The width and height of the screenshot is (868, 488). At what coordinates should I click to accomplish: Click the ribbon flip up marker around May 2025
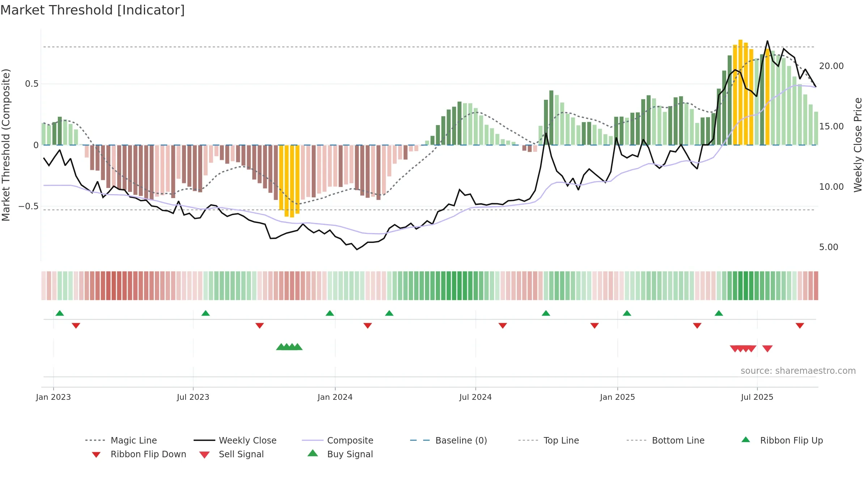pyautogui.click(x=719, y=313)
